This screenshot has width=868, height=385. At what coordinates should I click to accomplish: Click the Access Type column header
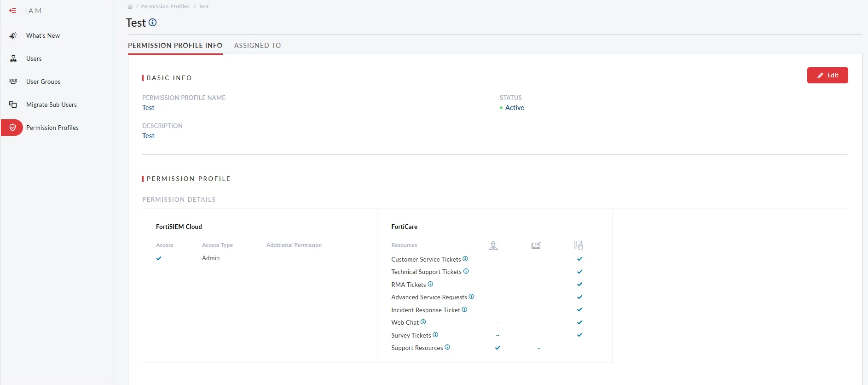click(217, 245)
